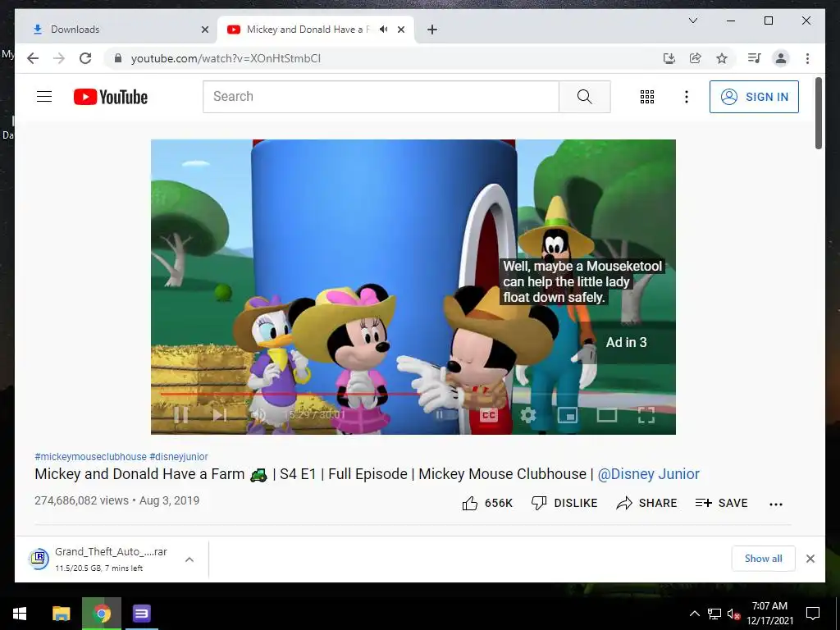Go to YouTube home via logo

[111, 97]
